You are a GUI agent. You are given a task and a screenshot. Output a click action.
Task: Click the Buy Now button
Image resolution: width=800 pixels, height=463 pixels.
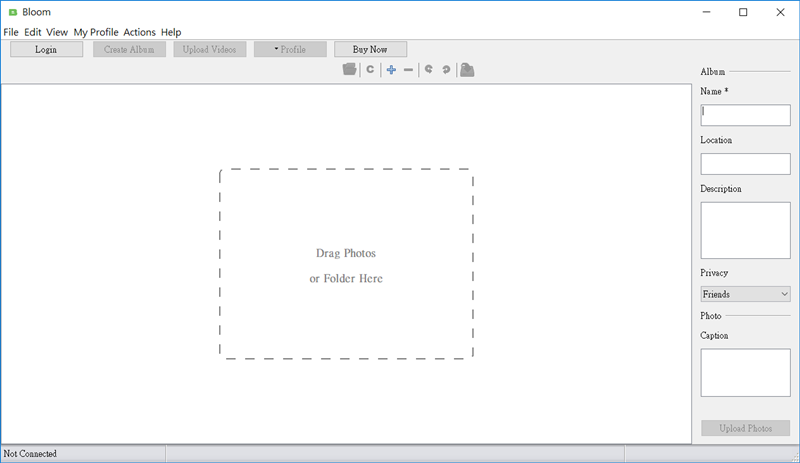click(x=370, y=49)
